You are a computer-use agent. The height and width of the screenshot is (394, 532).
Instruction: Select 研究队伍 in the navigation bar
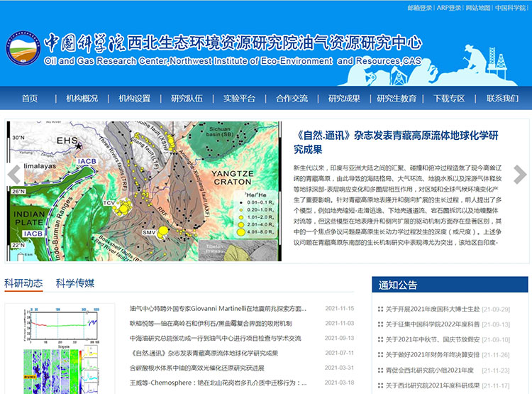187,99
